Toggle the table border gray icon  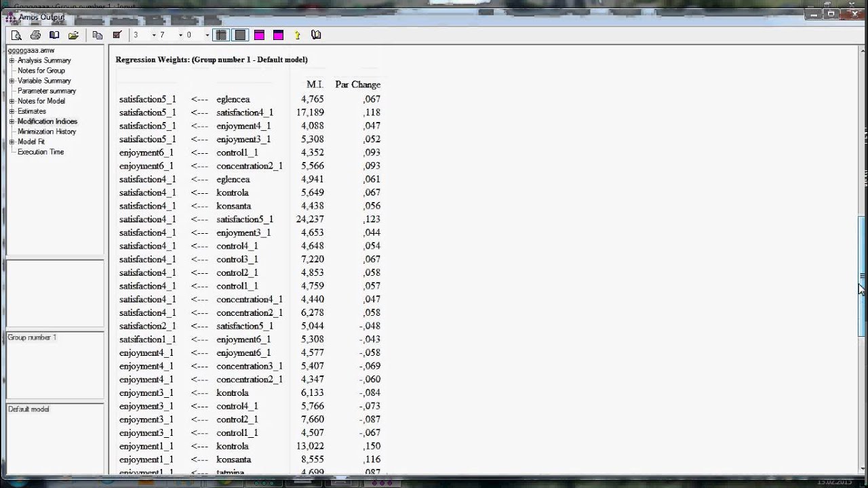[239, 35]
